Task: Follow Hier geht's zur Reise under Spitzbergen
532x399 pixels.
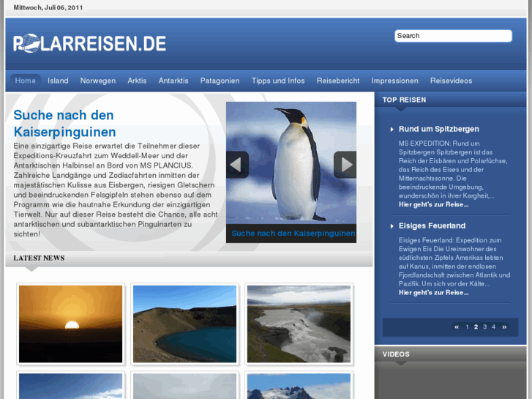Action: pyautogui.click(x=434, y=205)
